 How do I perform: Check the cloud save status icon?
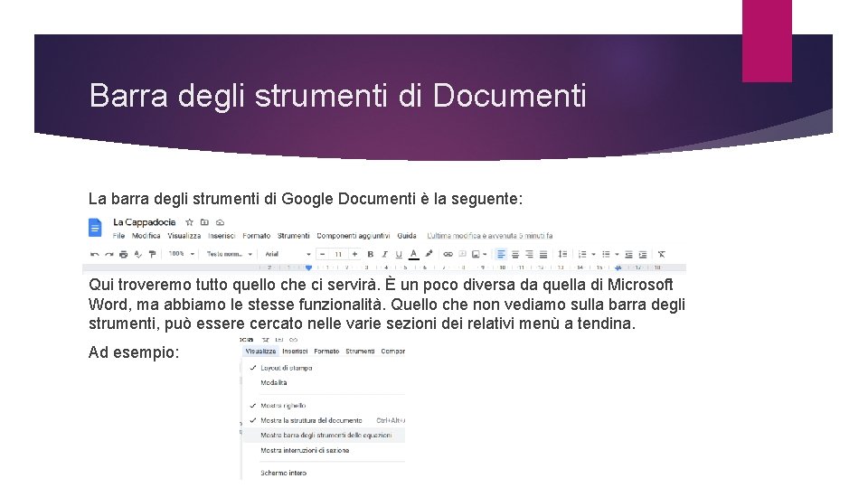pos(220,222)
